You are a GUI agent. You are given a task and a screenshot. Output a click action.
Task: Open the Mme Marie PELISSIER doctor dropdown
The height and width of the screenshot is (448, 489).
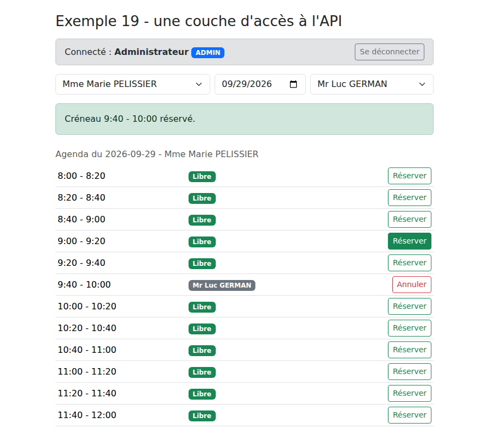133,84
